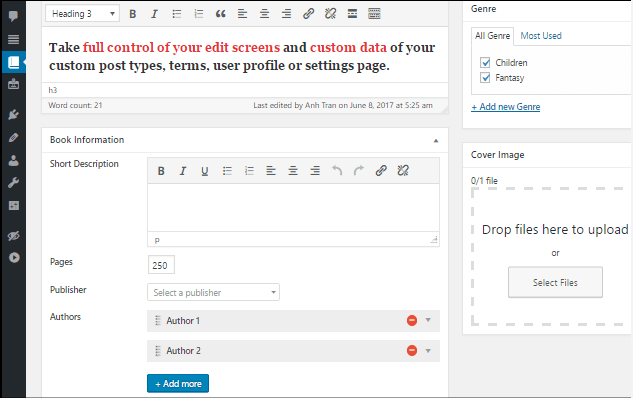
Task: Expand the Author 1 group arrow
Action: [x=428, y=320]
